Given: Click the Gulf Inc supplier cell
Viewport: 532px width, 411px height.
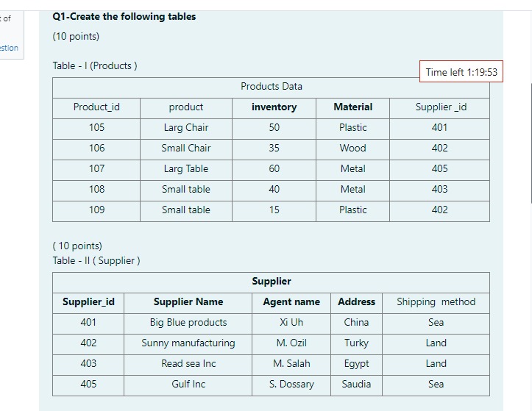Looking at the screenshot, I should pos(188,385).
